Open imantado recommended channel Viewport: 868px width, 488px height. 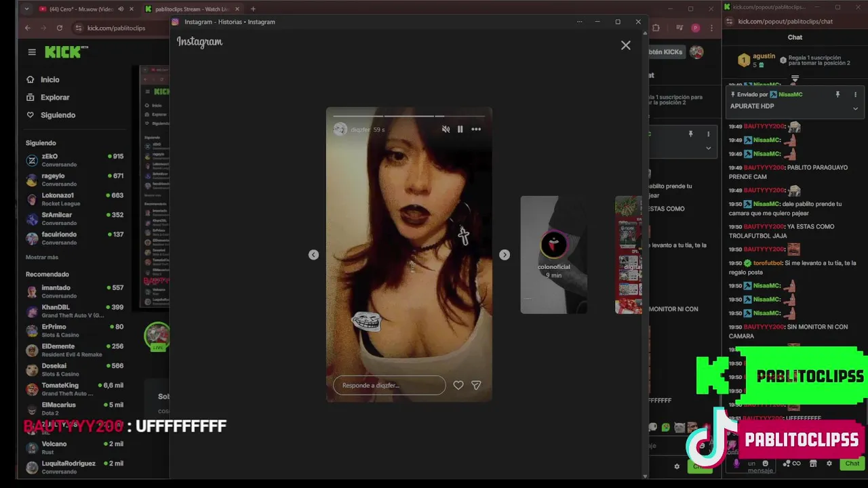75,291
